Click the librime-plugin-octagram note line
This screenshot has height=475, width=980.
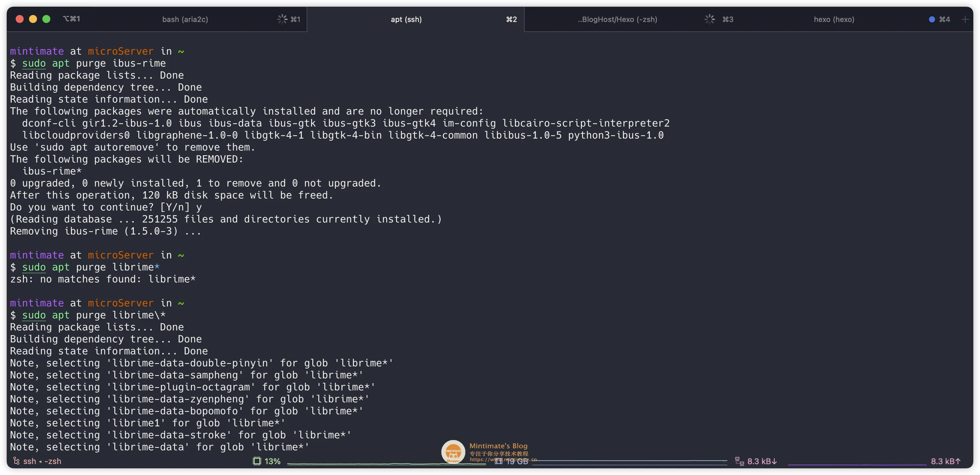(193, 387)
